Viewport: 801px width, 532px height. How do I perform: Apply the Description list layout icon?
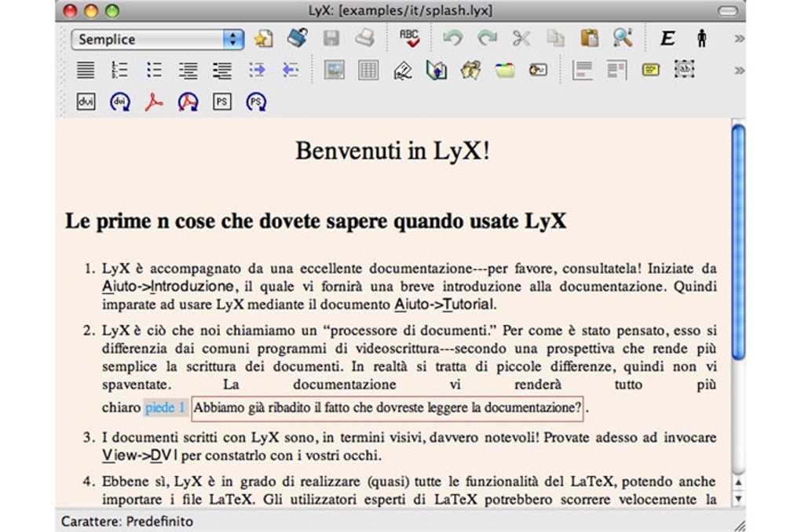[222, 70]
